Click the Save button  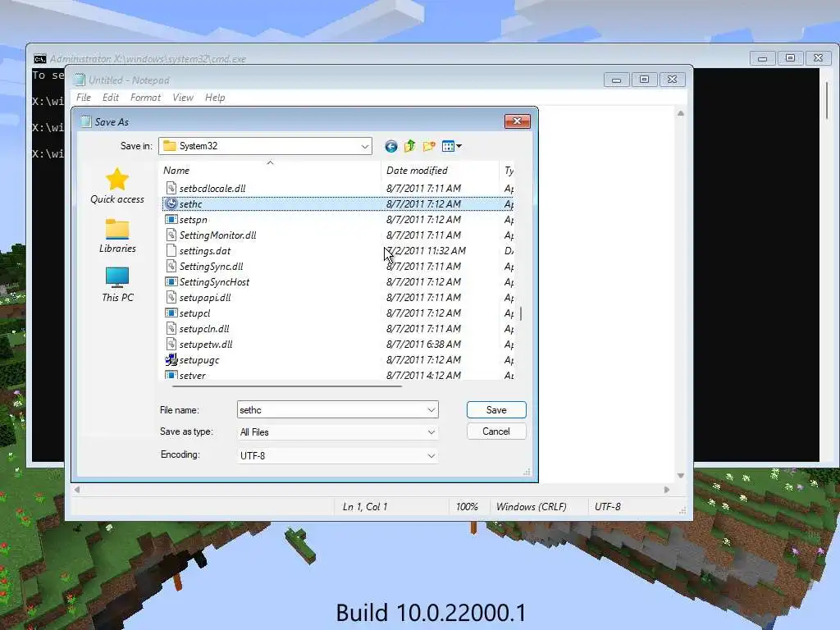(496, 410)
